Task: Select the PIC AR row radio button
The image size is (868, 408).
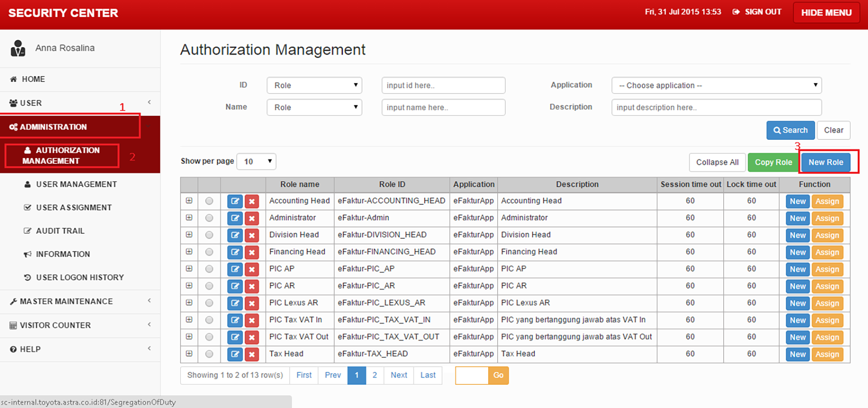Action: (x=209, y=286)
